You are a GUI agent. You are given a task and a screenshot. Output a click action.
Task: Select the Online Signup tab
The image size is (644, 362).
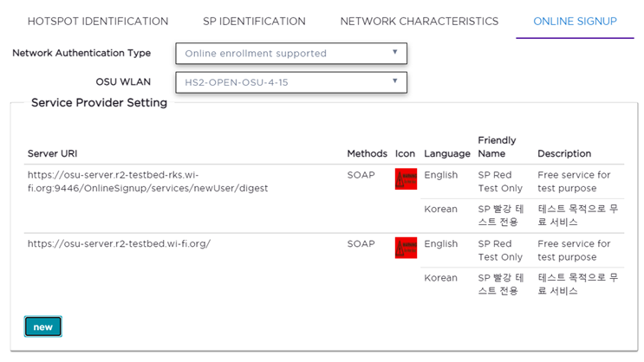575,21
